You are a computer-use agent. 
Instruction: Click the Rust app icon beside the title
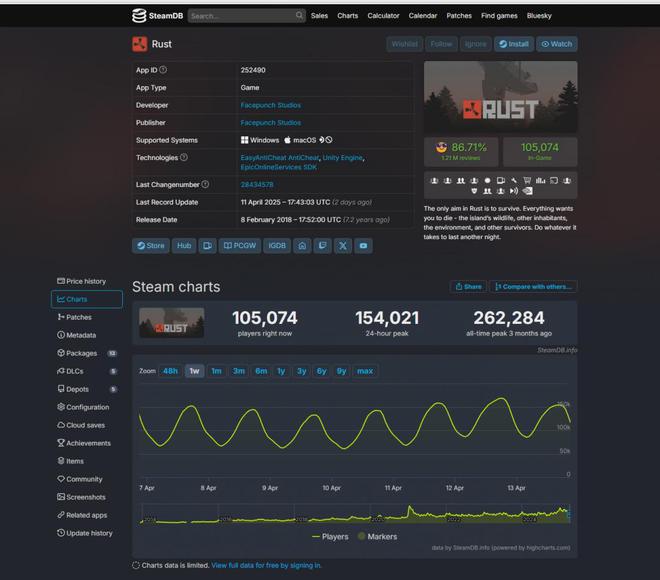coord(140,44)
